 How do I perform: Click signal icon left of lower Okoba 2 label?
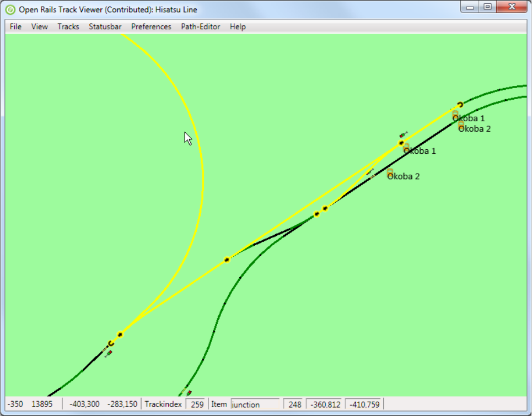370,171
